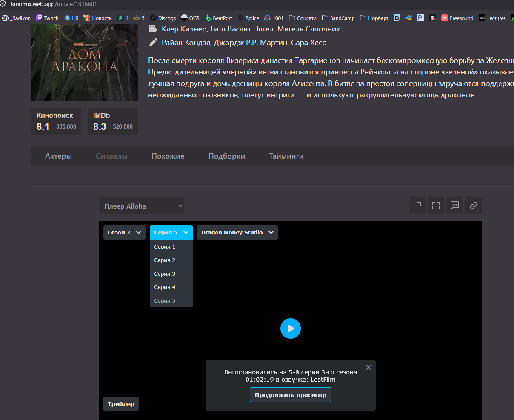
Task: Open the comments chat bubble icon
Action: pos(454,206)
